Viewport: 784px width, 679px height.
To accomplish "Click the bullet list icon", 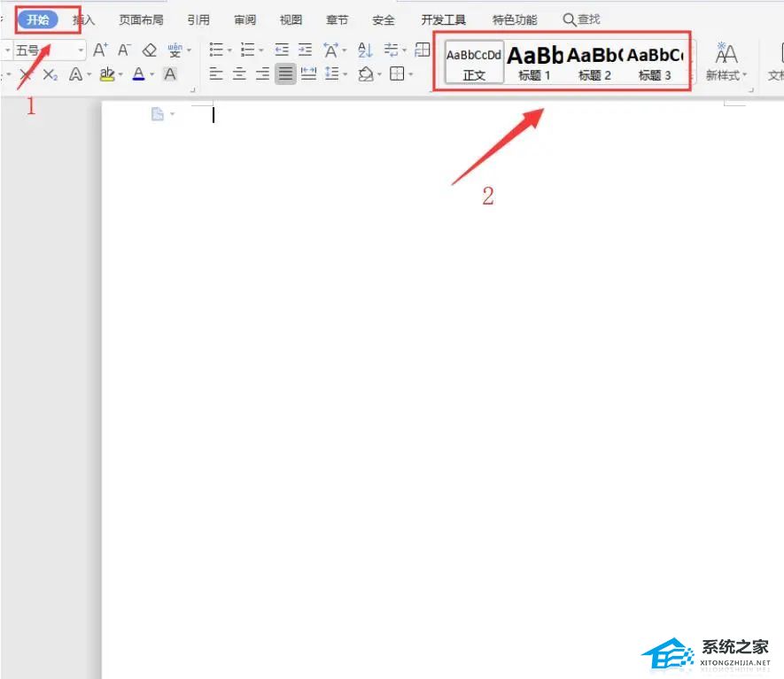I will pyautogui.click(x=216, y=50).
